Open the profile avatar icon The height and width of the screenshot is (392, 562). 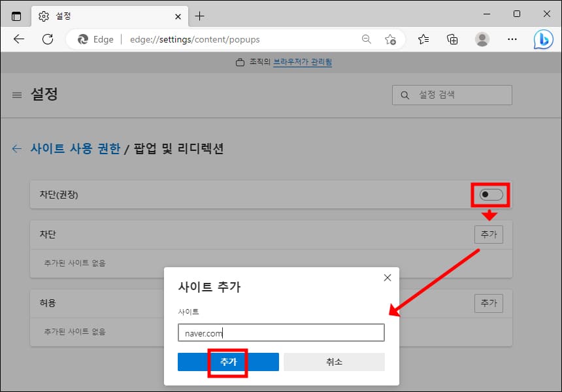(x=482, y=39)
